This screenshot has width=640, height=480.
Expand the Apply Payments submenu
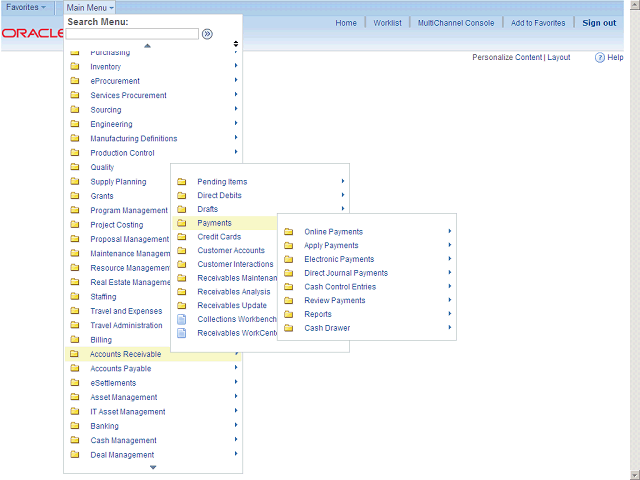point(331,246)
